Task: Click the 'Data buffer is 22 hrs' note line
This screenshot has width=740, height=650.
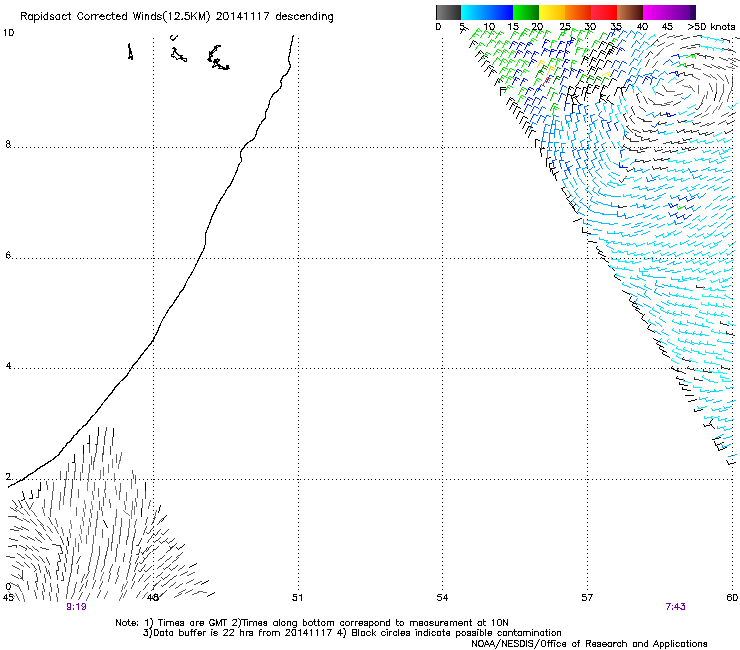Action: pos(352,633)
